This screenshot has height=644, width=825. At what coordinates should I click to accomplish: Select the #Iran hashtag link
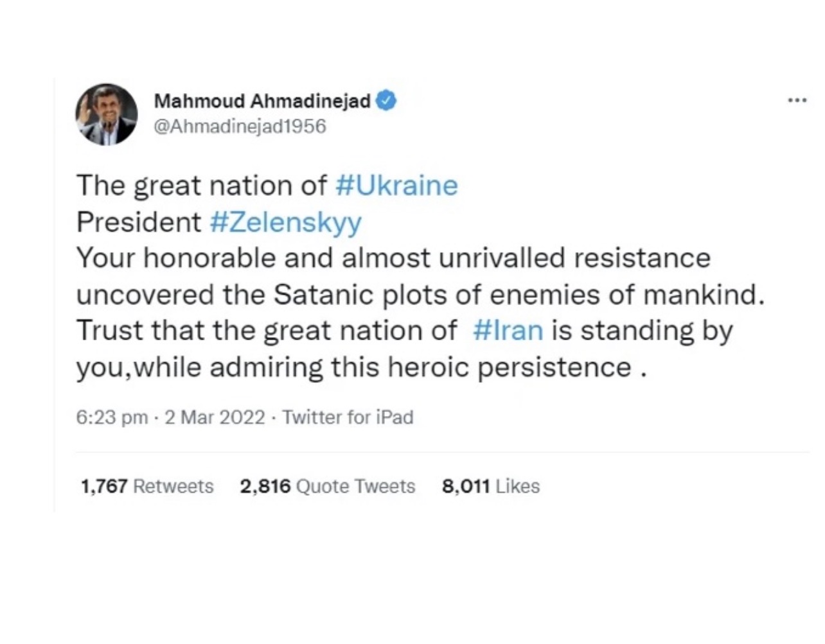point(508,331)
